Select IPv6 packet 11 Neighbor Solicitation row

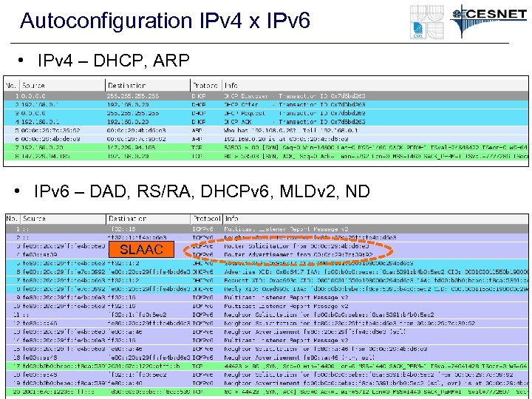pyautogui.click(x=267, y=315)
